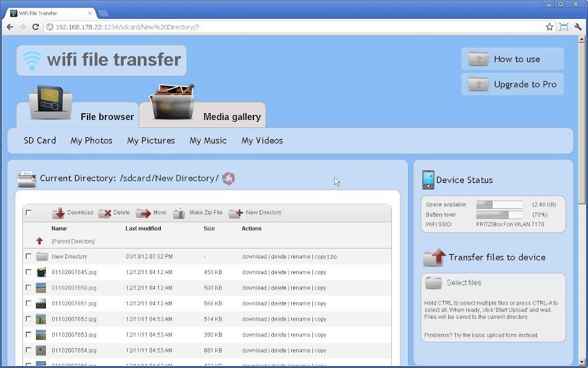This screenshot has height=368, width=588.
Task: Check the box for 01102007645.jpg
Action: (x=29, y=272)
